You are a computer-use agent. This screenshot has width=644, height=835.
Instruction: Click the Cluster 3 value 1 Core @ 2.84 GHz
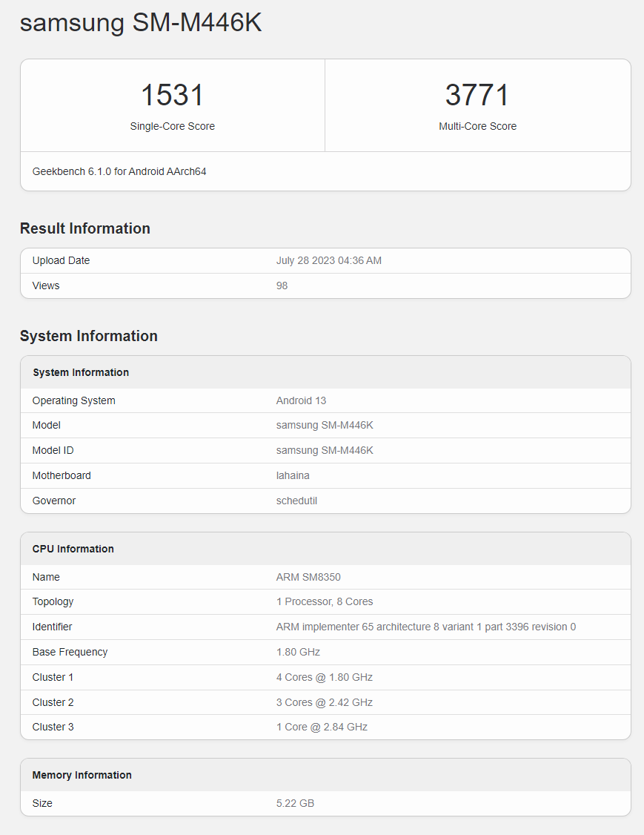(322, 727)
